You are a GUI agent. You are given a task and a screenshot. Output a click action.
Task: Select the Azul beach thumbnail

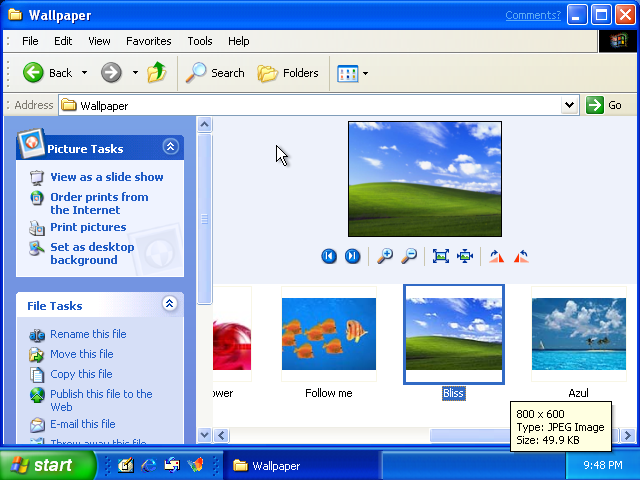point(579,334)
